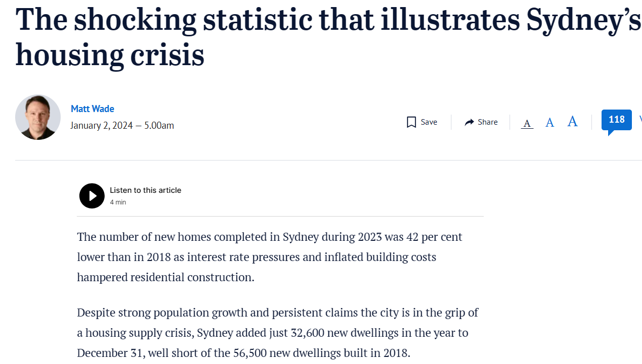Screen dimensions: 642x364
Task: Click the Save text label
Action: pos(429,122)
